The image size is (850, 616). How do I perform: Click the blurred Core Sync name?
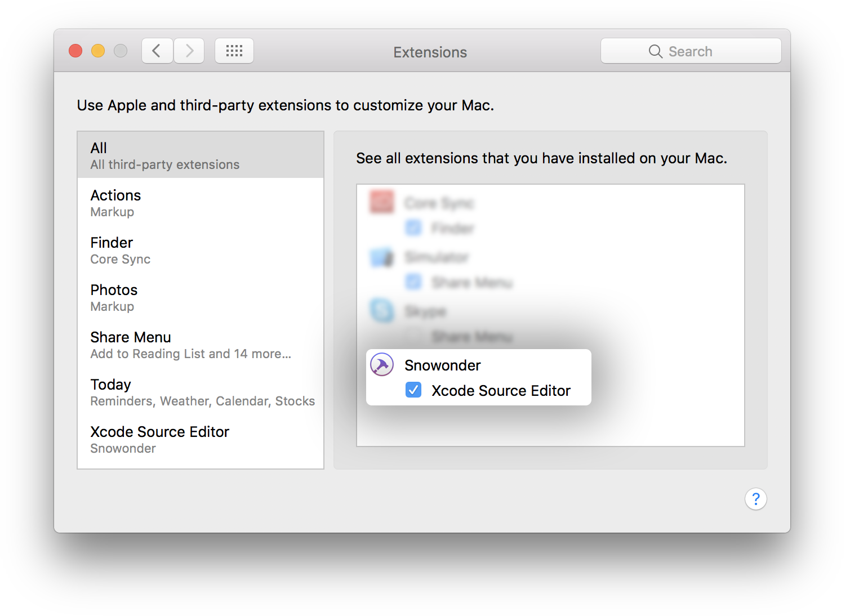pyautogui.click(x=439, y=203)
